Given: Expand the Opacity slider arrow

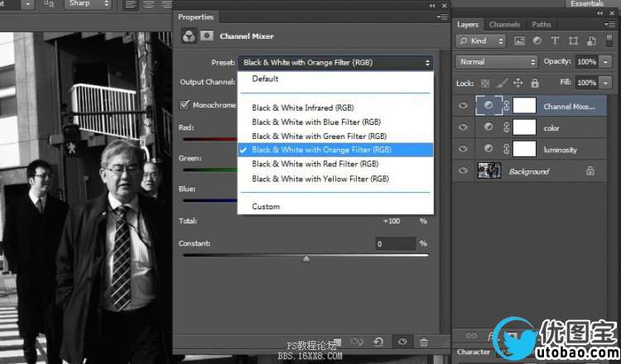Looking at the screenshot, I should click(x=605, y=62).
